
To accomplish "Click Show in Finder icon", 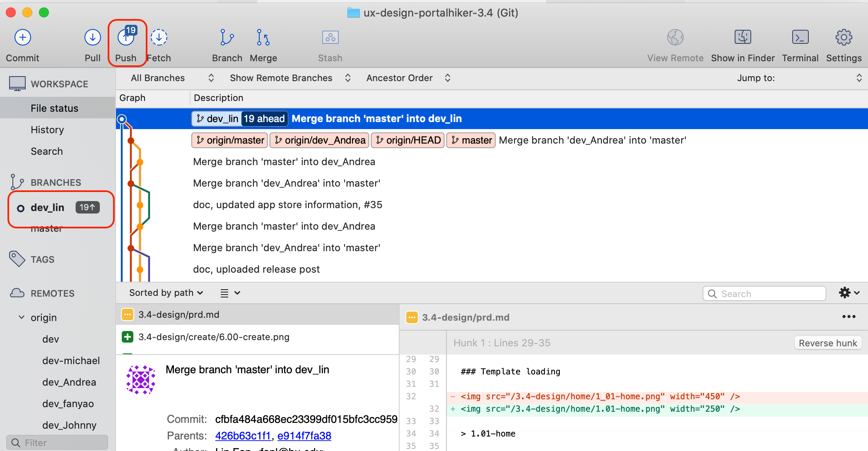I will click(x=743, y=38).
